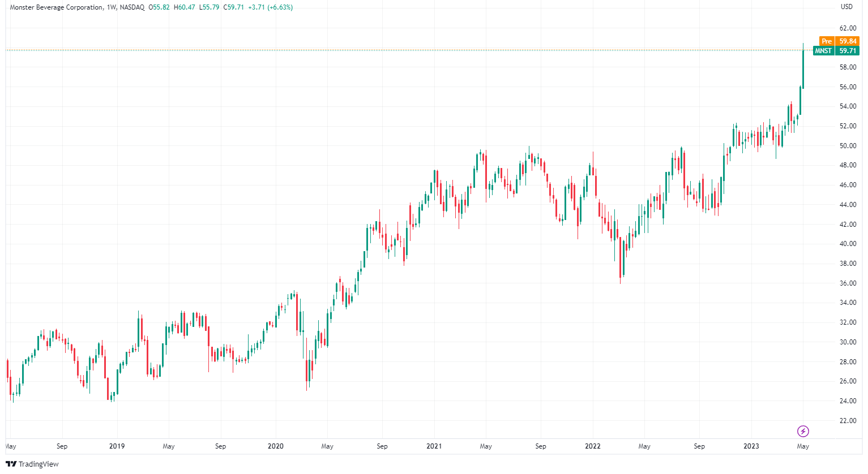This screenshot has height=474, width=868.
Task: Click the 2023 label on time axis
Action: (x=751, y=446)
